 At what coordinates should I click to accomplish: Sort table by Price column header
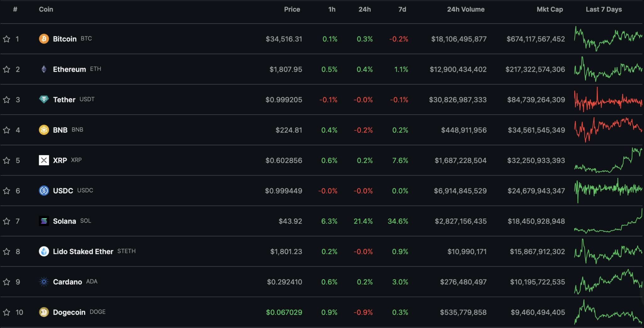click(292, 9)
